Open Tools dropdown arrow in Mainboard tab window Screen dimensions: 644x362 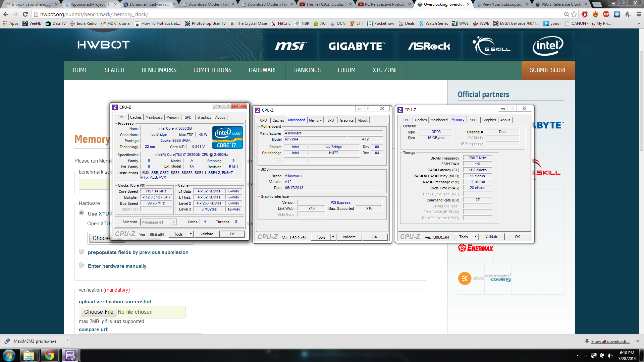click(x=333, y=237)
